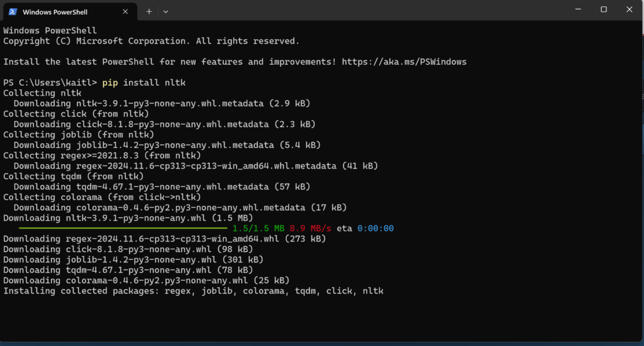This screenshot has width=644, height=346.
Task: Click the 'Collecting regex>=2021.8.3' line
Action: pos(102,155)
